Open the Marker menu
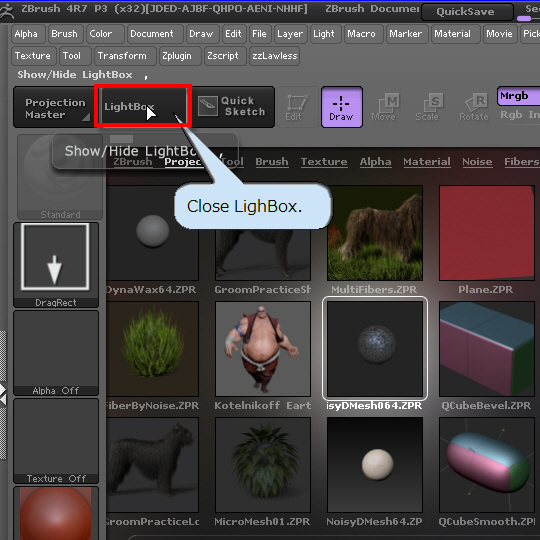Screen dimensions: 540x540 tap(407, 34)
